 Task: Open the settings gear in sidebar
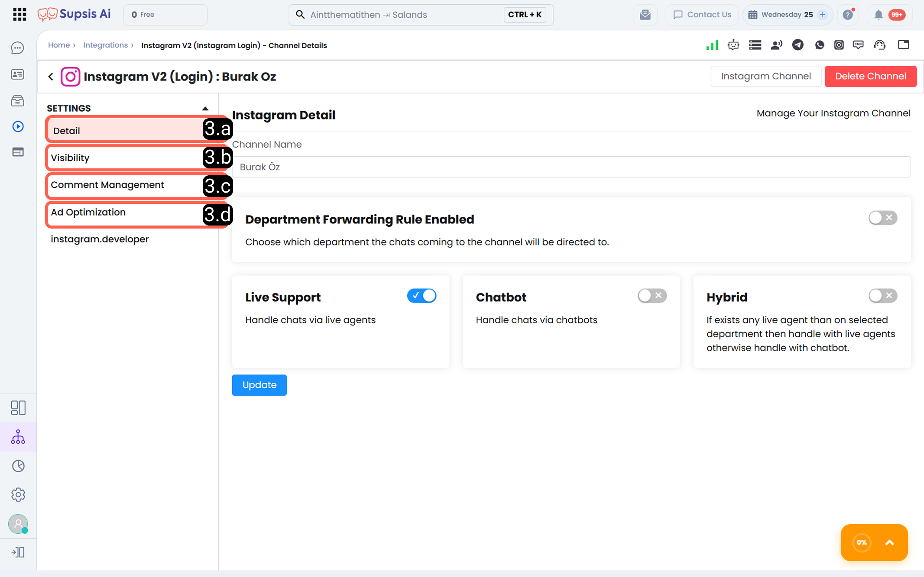pos(18,494)
